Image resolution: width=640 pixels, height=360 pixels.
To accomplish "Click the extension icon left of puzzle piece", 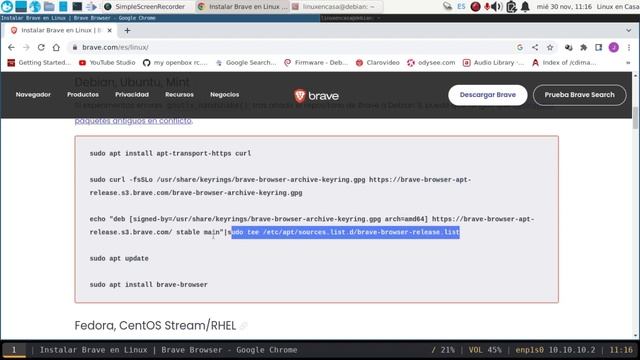I will pyautogui.click(x=569, y=47).
